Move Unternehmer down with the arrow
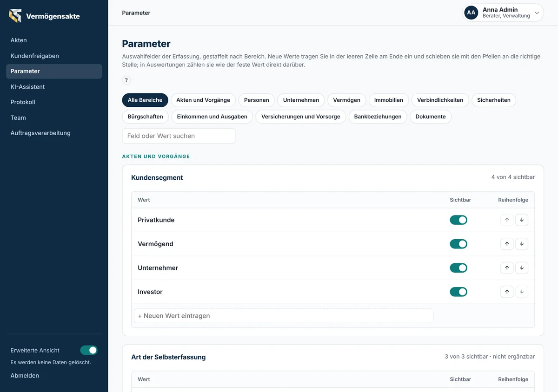Screen dimensions: 558x392 coord(522,268)
